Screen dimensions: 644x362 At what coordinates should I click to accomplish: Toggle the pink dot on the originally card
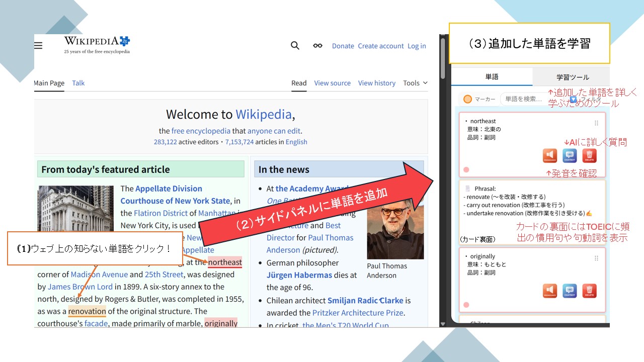point(466,305)
